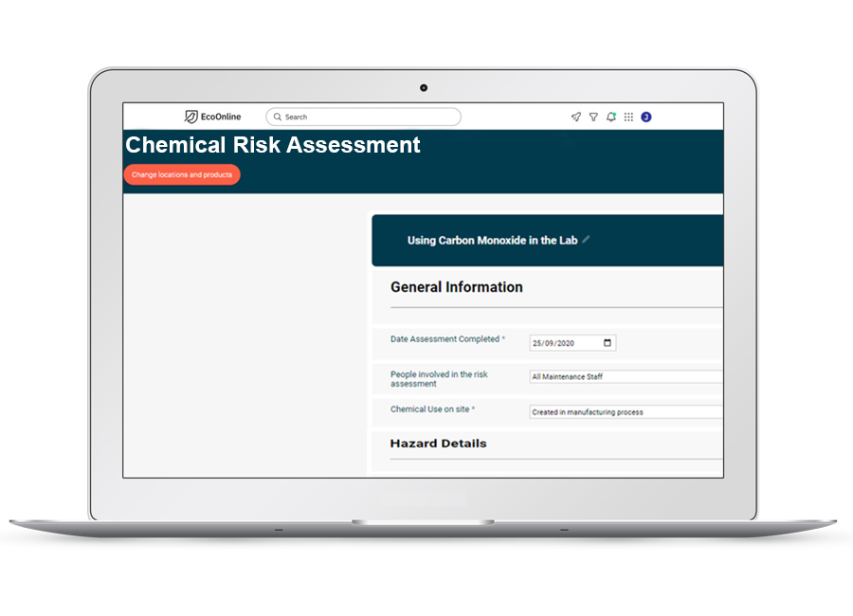
Task: Click the Chemical Risk Assessment page title
Action: (273, 145)
